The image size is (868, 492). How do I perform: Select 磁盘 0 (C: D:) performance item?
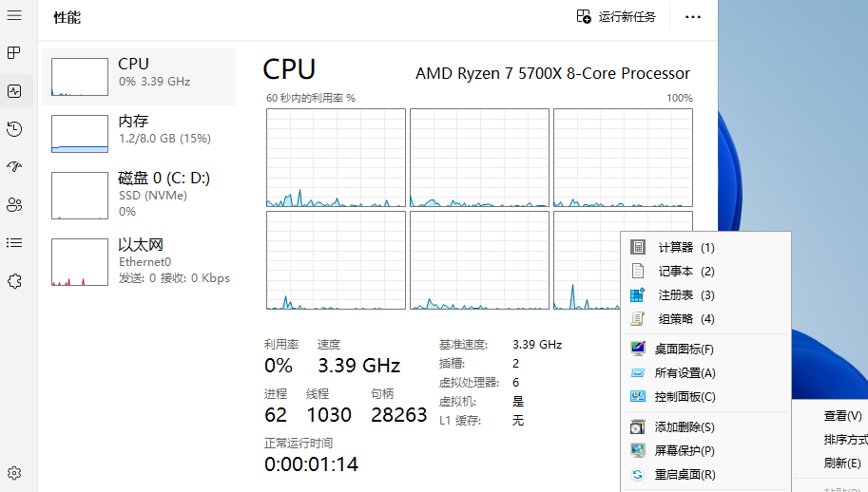[139, 195]
